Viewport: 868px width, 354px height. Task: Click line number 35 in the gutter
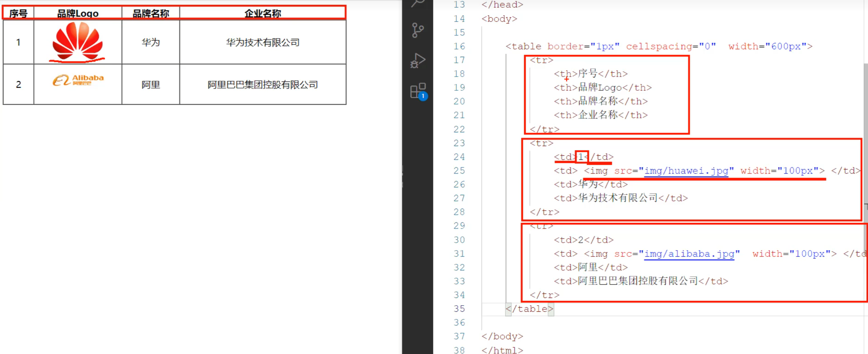tap(459, 309)
